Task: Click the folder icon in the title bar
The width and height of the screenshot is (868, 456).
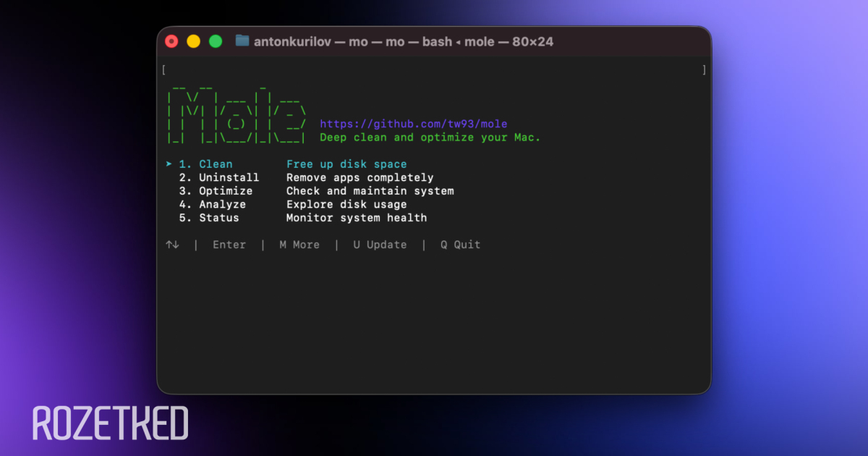Action: pos(242,41)
